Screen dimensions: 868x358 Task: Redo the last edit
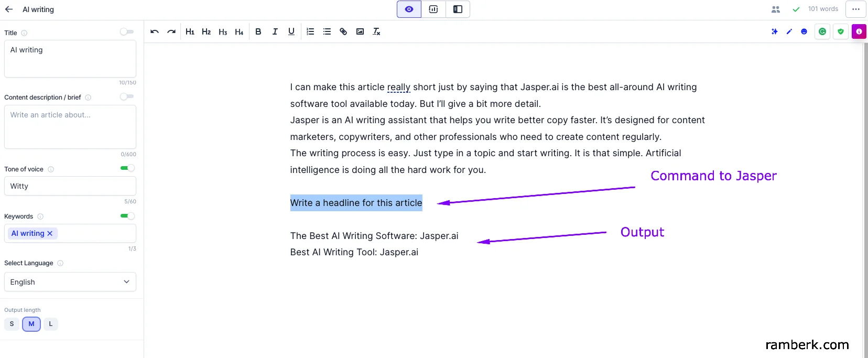point(171,32)
